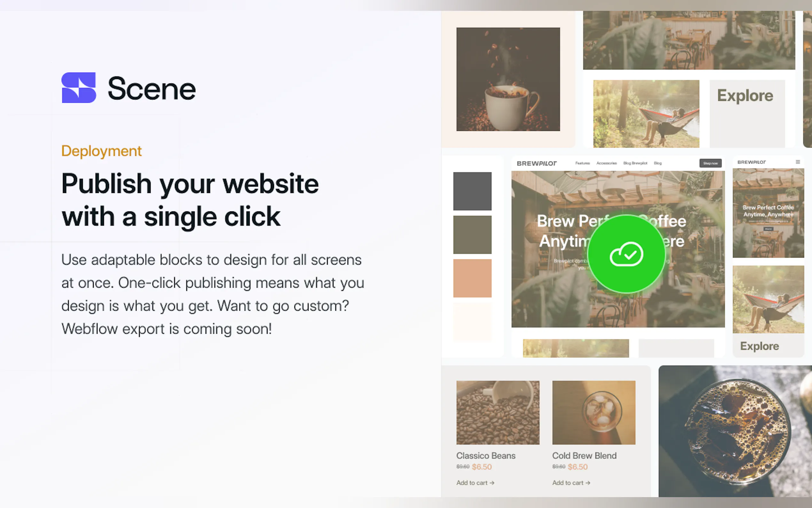Viewport: 812px width, 508px height.
Task: Click the BREWPILOT logo in desktop preview header
Action: (536, 163)
